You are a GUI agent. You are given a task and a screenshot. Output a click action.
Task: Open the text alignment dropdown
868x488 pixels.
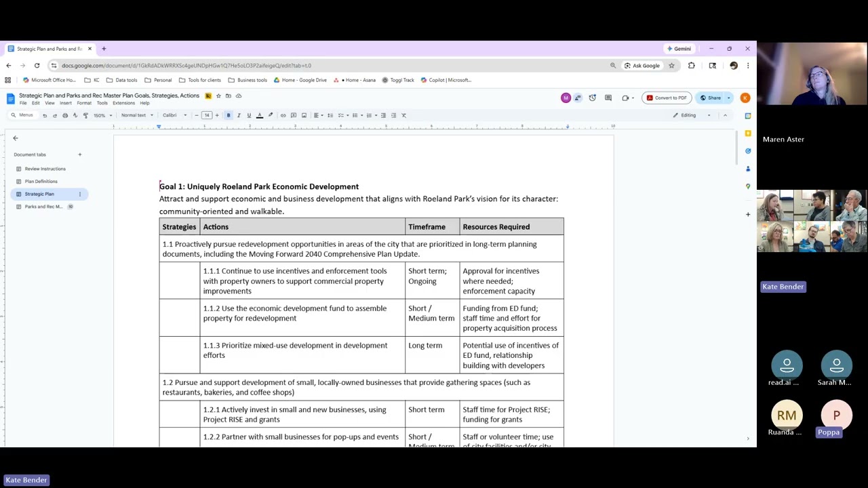click(x=317, y=115)
